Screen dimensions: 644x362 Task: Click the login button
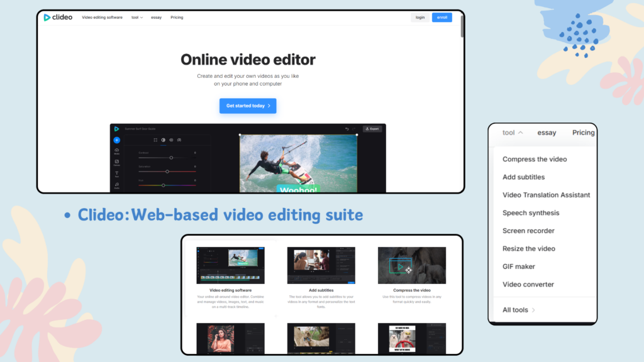point(419,17)
